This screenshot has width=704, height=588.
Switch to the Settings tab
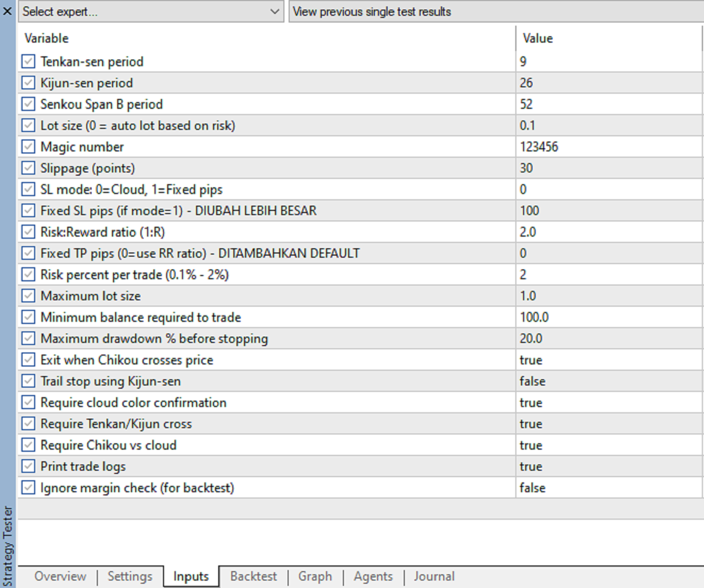(x=130, y=576)
